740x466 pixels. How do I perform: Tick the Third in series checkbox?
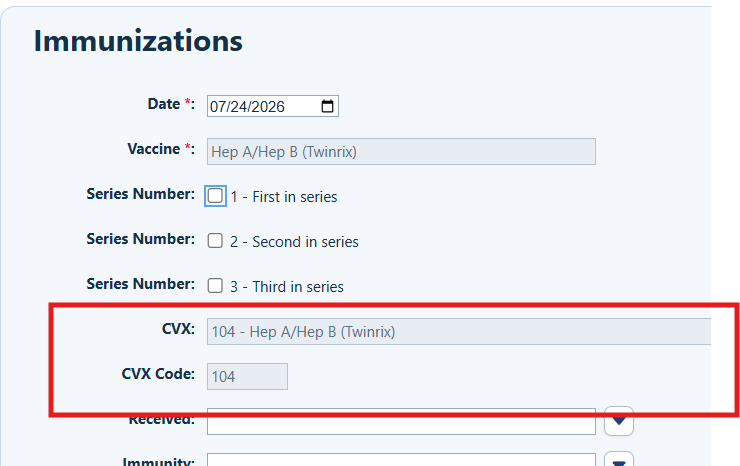[215, 286]
